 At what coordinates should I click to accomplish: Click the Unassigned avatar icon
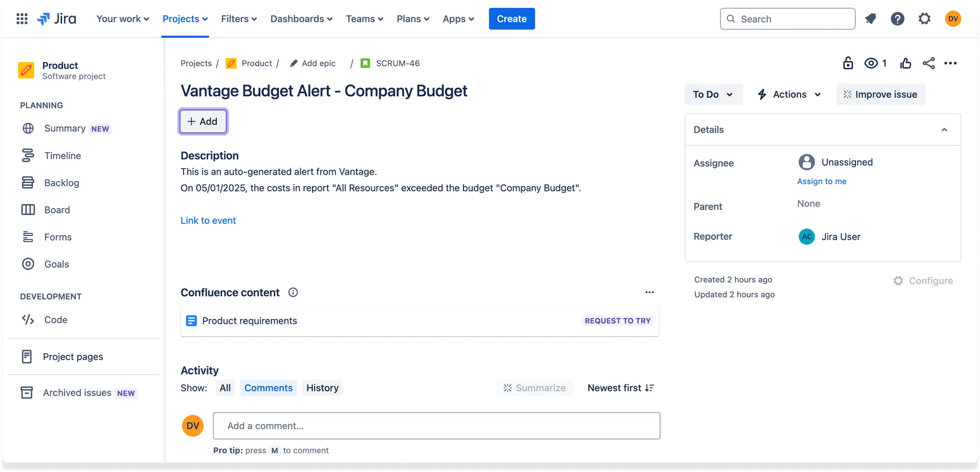click(x=807, y=162)
